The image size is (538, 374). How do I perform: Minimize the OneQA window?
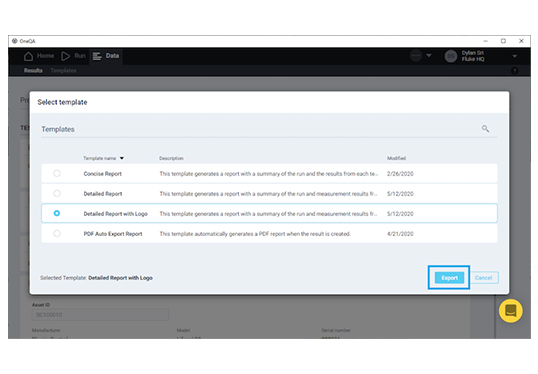pos(485,41)
